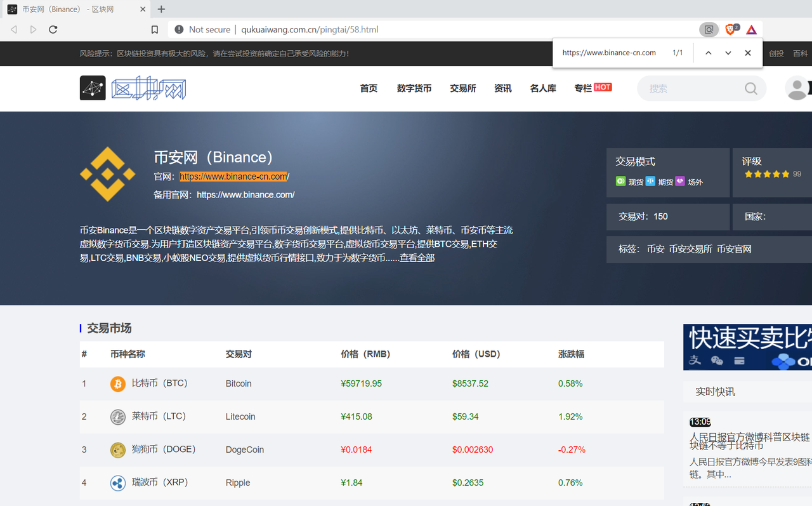The image size is (812, 506).
Task: Click the 币安交易所 tag
Action: [691, 249]
